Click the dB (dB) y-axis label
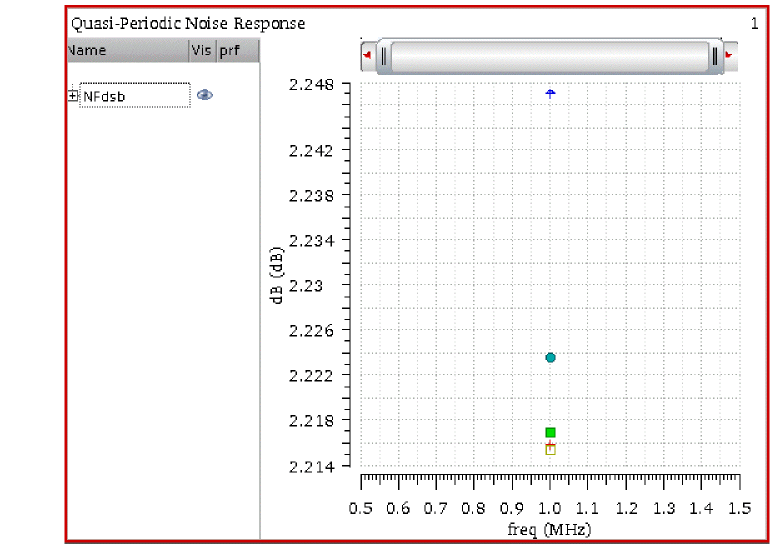The width and height of the screenshot is (777, 548). pos(277,275)
